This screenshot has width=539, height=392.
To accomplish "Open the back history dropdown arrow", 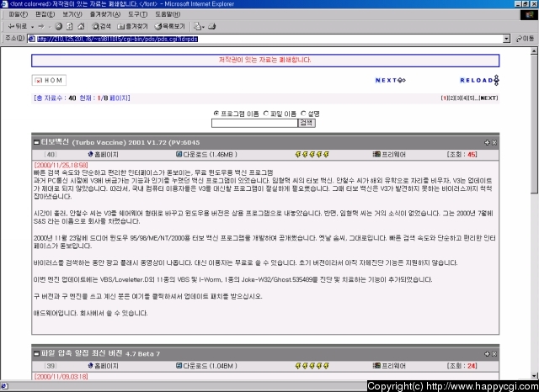I will (32, 27).
